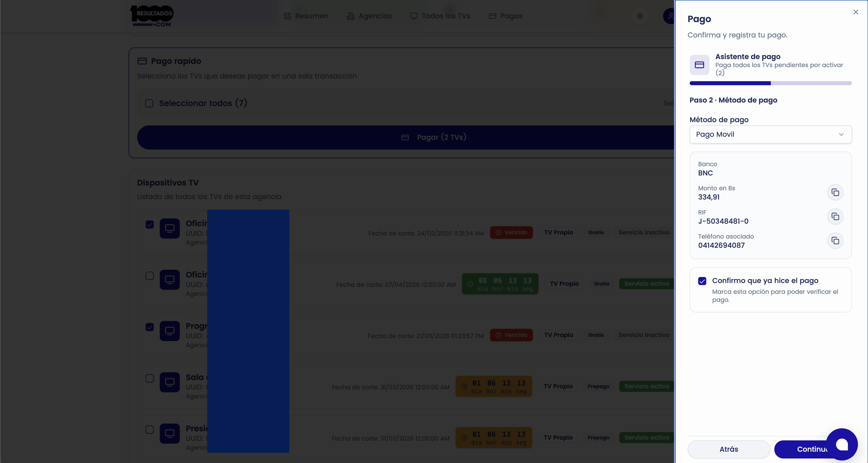Viewport: 868px width, 463px height.
Task: Open the Resumen tab
Action: [x=306, y=16]
